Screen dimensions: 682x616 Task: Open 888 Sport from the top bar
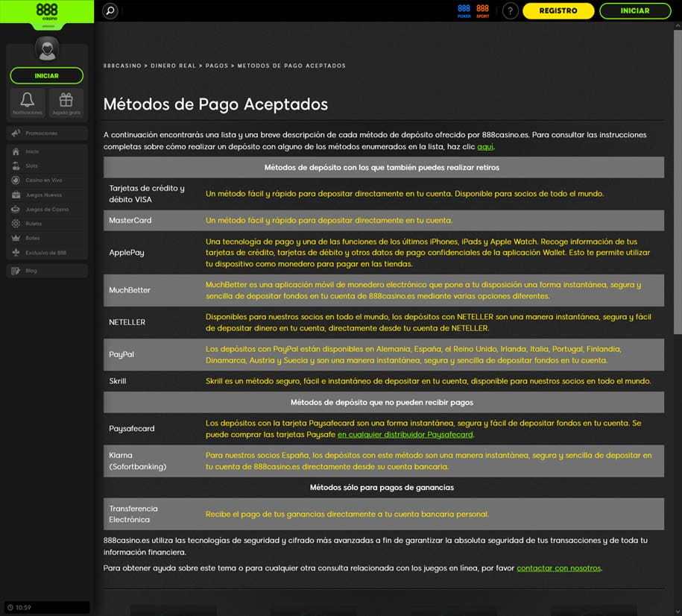pyautogui.click(x=481, y=10)
